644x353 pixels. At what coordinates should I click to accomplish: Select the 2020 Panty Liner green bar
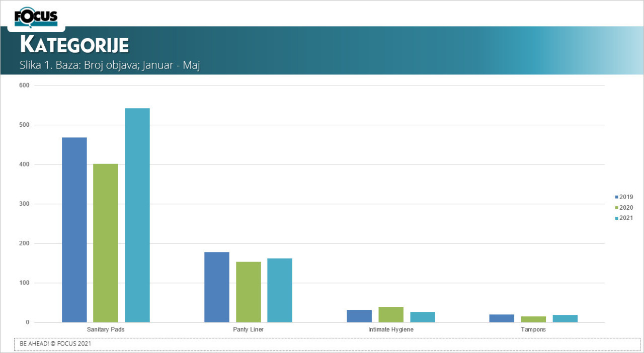249,292
